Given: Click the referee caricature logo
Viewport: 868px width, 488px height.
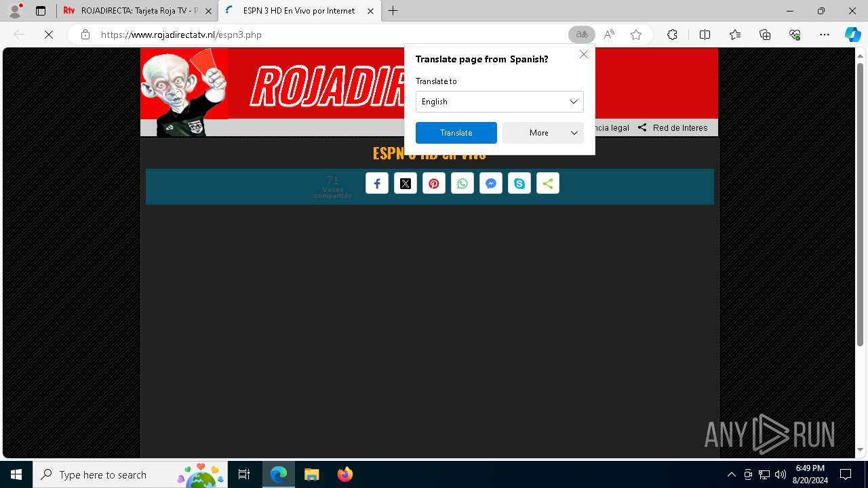Looking at the screenshot, I should coord(184,92).
